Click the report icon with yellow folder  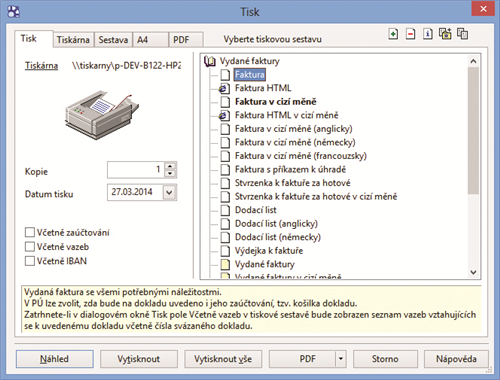445,34
